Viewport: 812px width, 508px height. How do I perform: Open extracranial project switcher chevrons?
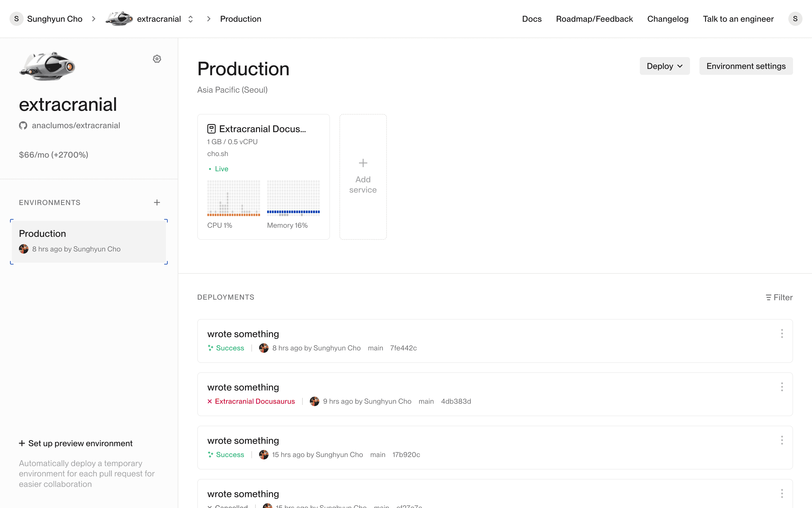[190, 19]
